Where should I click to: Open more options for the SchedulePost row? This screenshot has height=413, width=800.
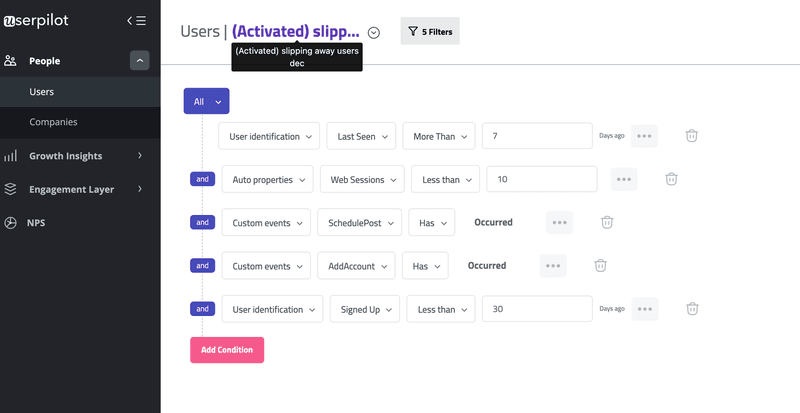(559, 222)
